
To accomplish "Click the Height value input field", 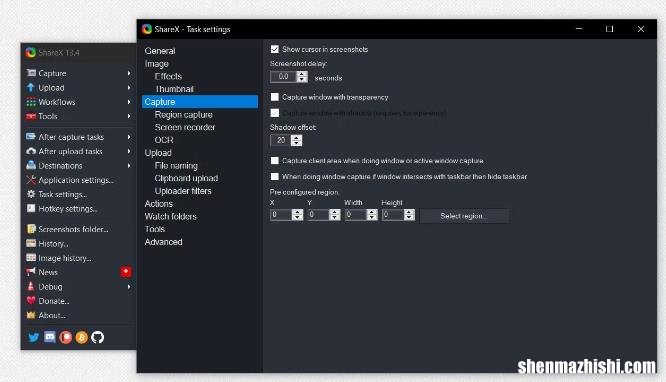I will (x=393, y=215).
